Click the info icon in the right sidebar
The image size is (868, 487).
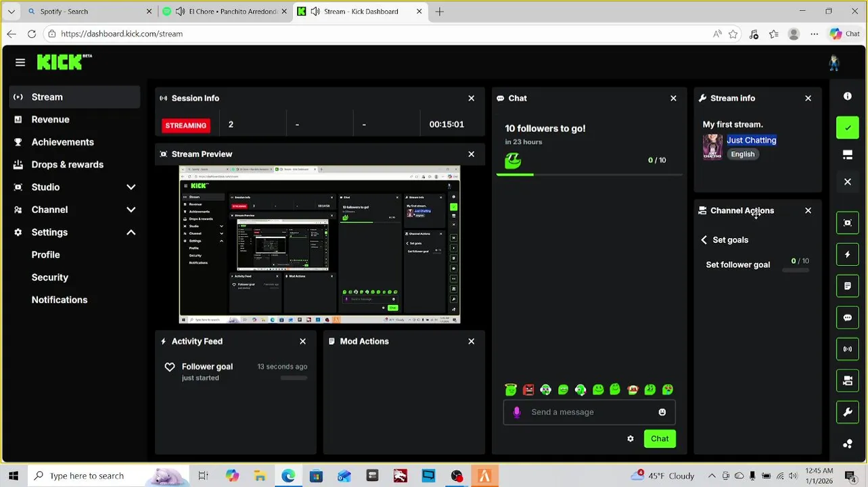pos(847,96)
